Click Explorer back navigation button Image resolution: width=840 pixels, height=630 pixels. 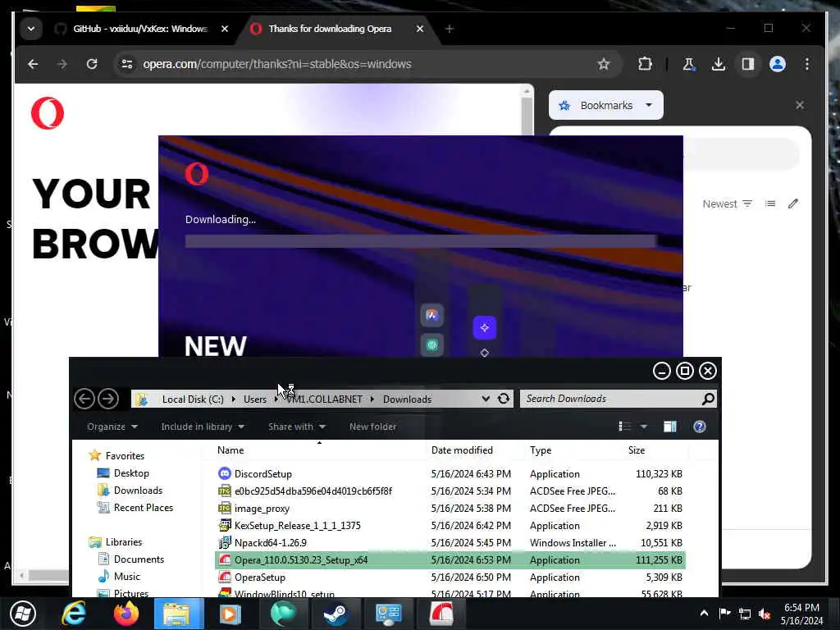click(x=84, y=399)
